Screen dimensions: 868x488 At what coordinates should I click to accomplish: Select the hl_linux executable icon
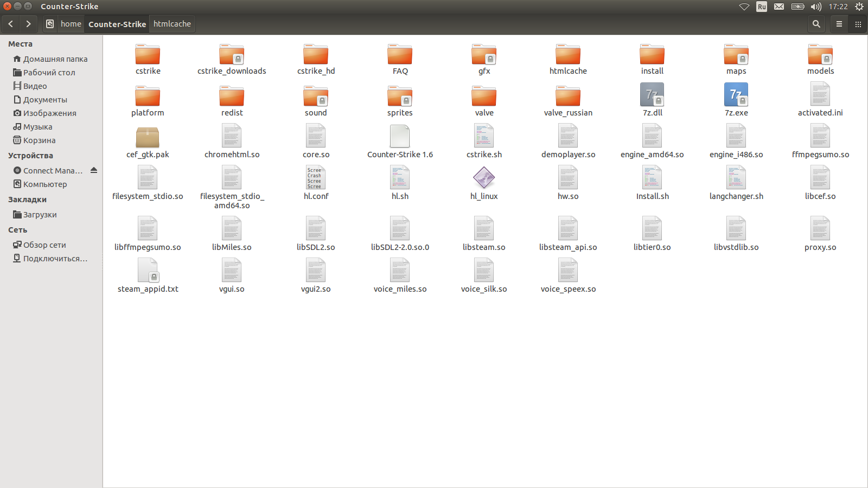click(484, 178)
